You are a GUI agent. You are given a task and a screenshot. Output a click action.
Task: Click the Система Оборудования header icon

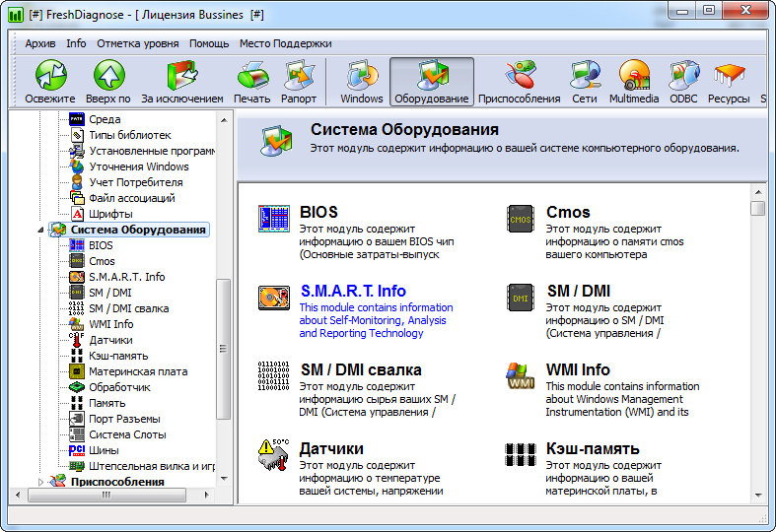(276, 141)
